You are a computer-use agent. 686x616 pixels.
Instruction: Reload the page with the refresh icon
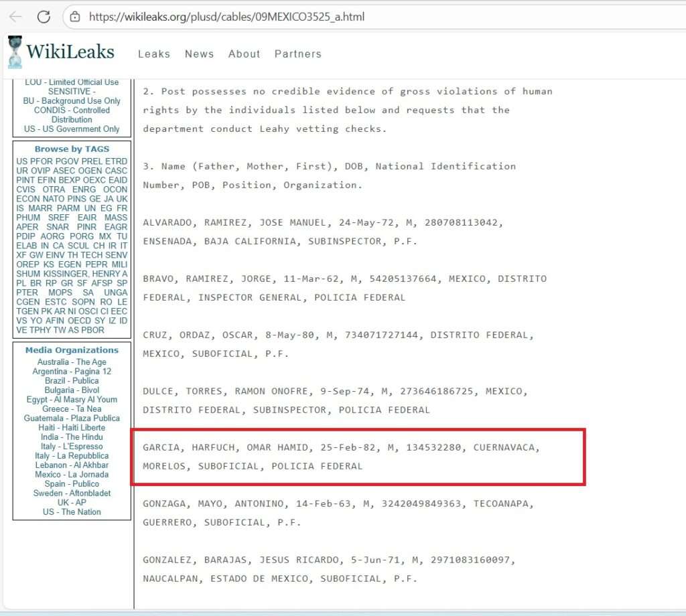[44, 17]
